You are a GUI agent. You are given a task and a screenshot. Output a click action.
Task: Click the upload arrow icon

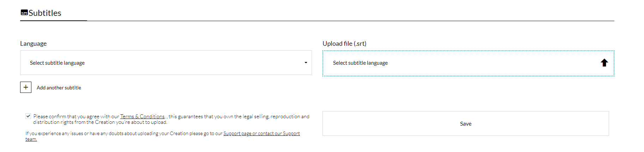pos(604,63)
